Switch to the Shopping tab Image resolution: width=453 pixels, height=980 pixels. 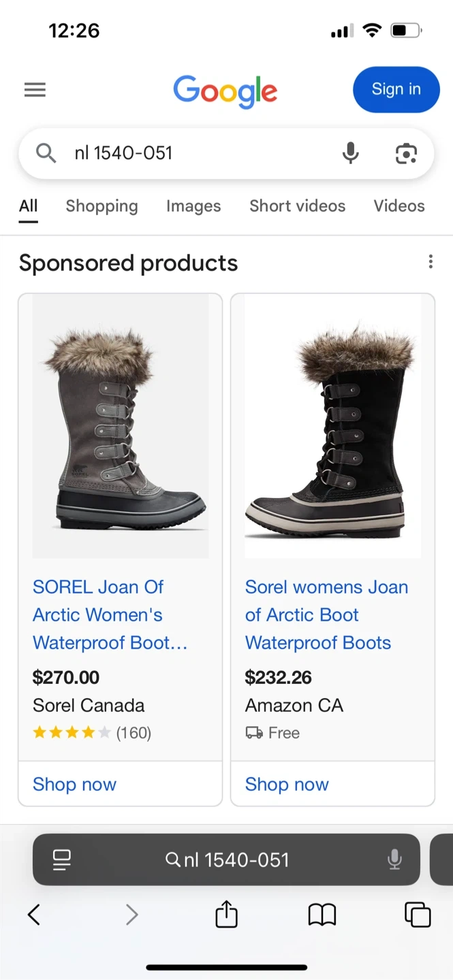[101, 206]
